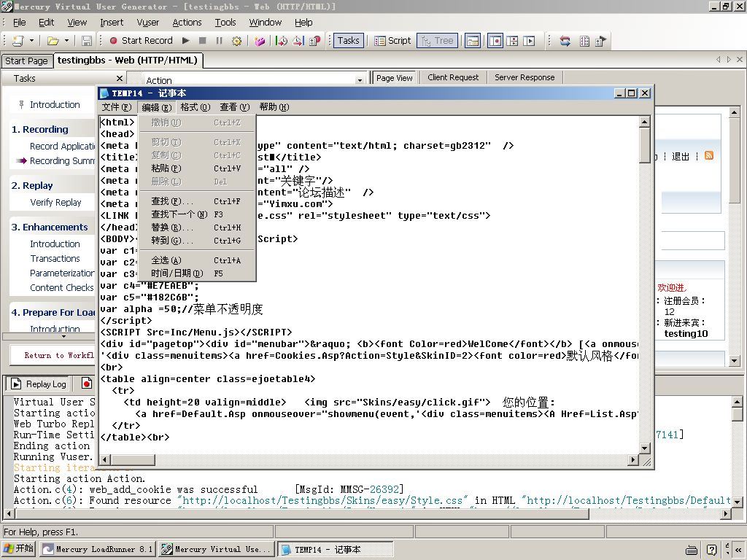Click the snapshot layout icon with play arrow
This screenshot has height=560, width=747.
pyautogui.click(x=529, y=41)
